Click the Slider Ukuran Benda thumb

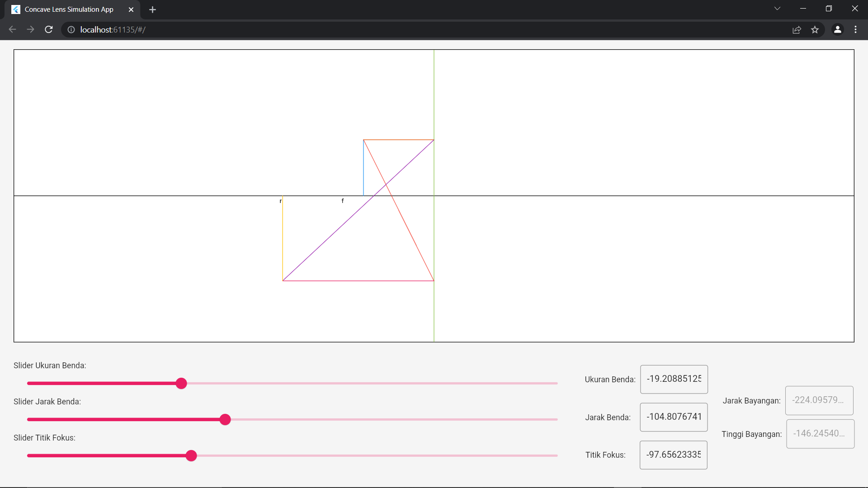pyautogui.click(x=181, y=383)
